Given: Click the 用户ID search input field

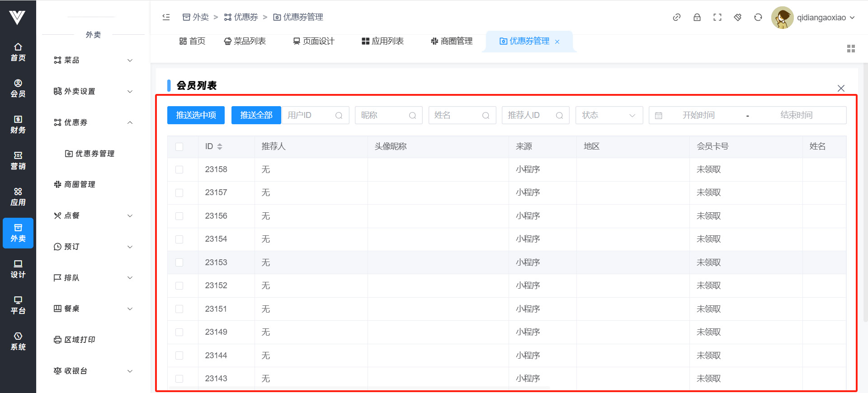Looking at the screenshot, I should coord(310,115).
